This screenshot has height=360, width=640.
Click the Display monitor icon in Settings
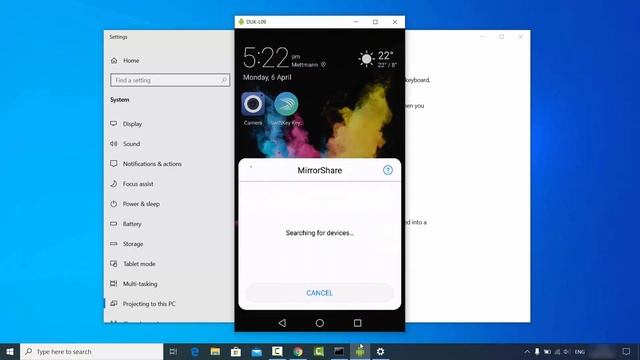click(x=113, y=123)
